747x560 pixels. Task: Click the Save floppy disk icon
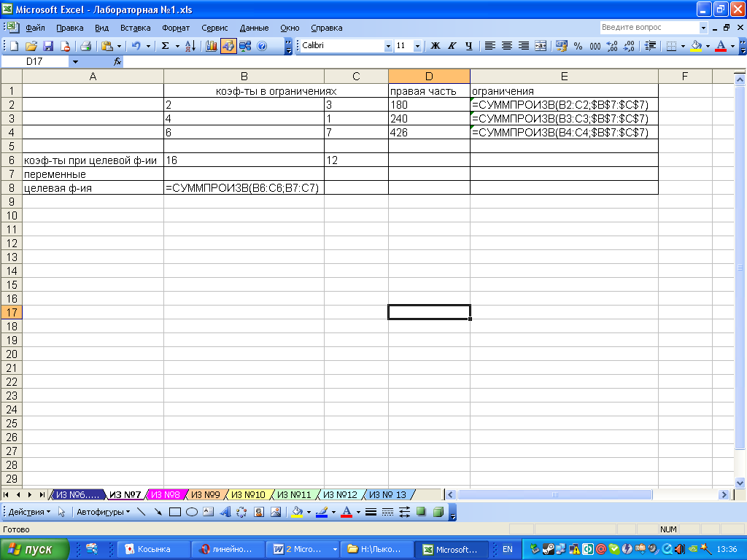click(48, 46)
